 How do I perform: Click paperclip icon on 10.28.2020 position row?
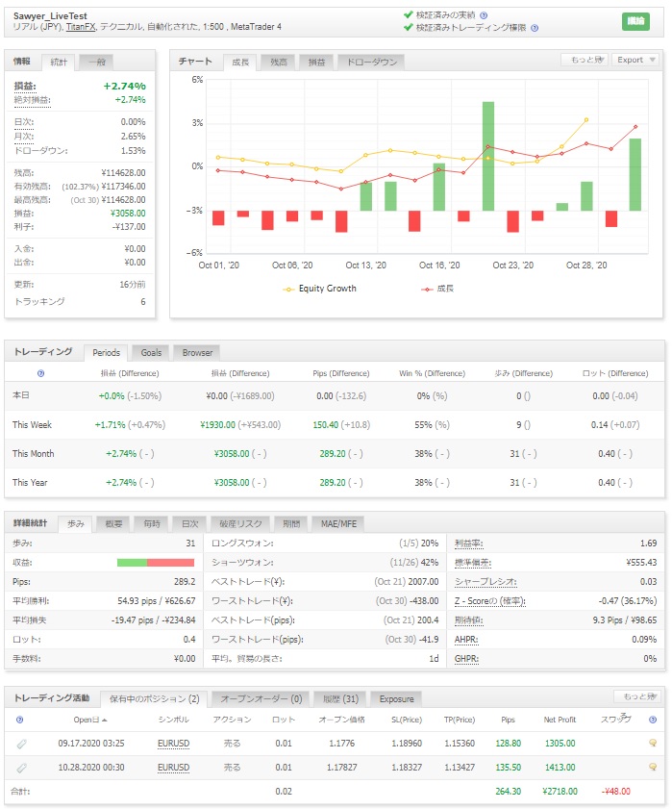[21, 768]
